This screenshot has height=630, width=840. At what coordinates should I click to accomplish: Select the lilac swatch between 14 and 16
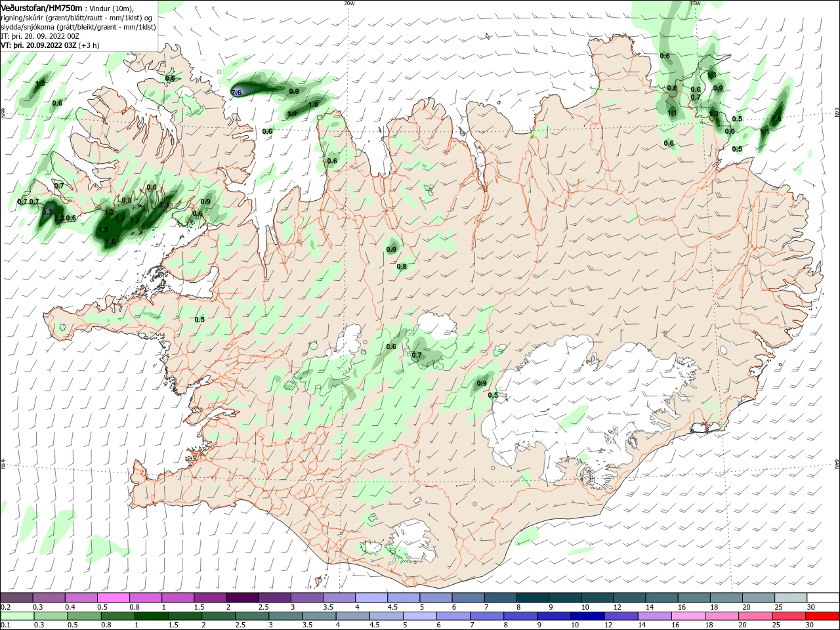(x=654, y=616)
